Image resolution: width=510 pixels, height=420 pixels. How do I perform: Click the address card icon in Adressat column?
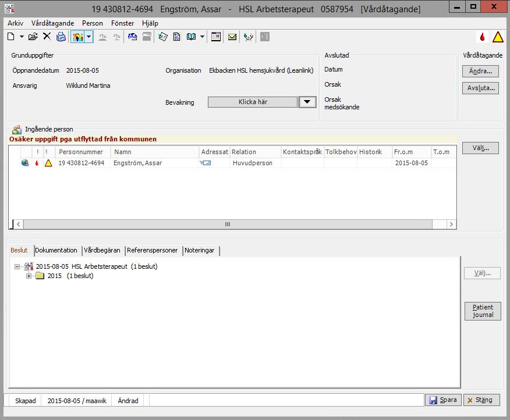click(x=206, y=163)
